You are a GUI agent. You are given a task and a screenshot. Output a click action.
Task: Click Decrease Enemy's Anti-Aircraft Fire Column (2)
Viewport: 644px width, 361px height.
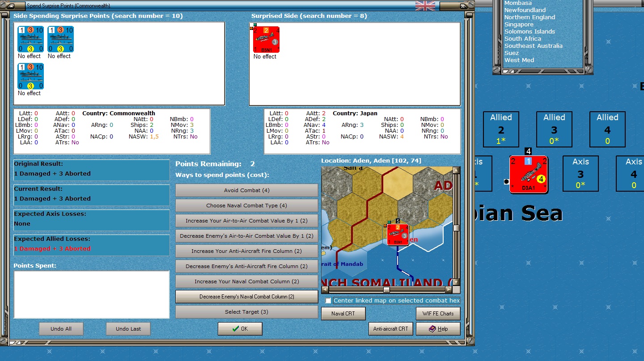tap(247, 266)
